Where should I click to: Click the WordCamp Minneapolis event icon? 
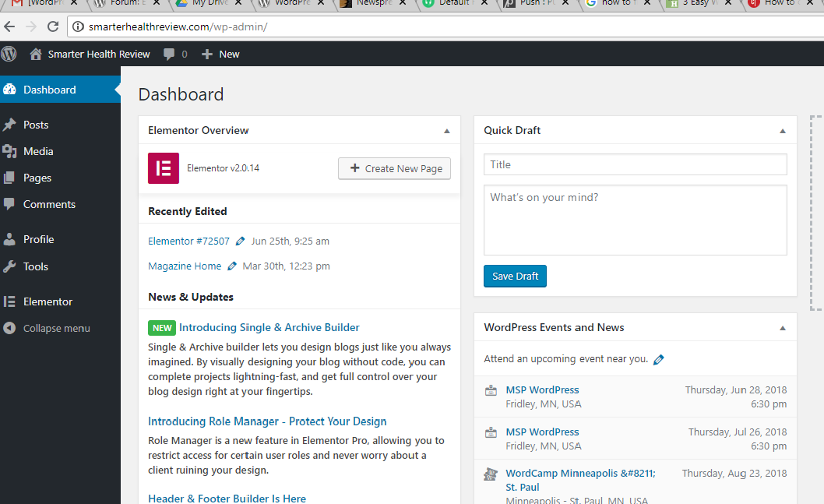coord(491,474)
